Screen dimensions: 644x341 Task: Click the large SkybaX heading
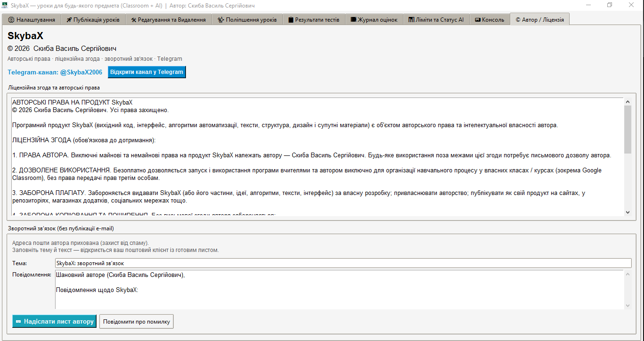25,36
